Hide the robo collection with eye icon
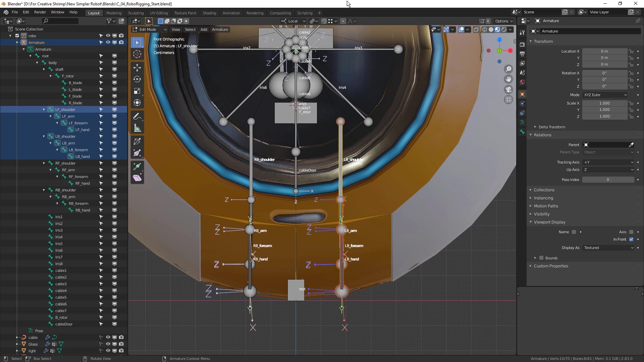 point(108,36)
